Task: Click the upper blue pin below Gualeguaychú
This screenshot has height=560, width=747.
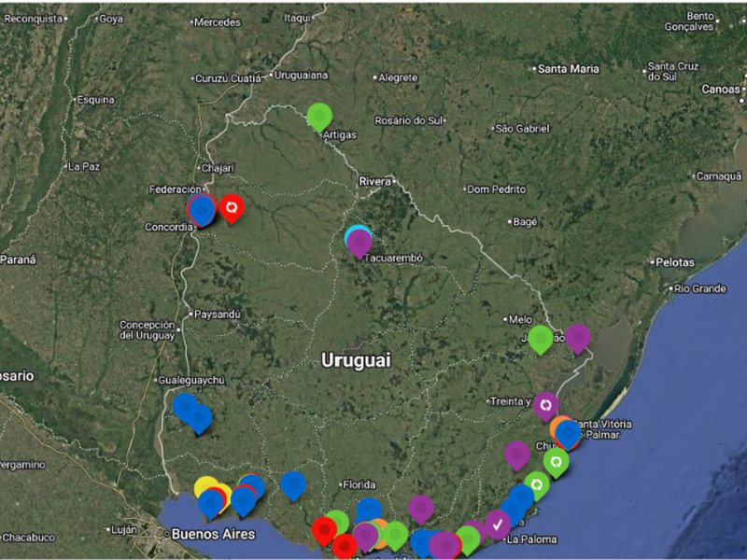Action: (x=184, y=405)
